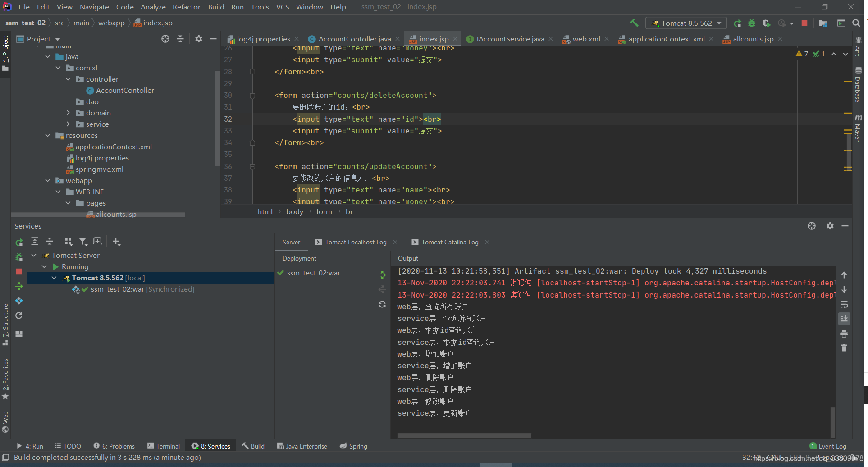Collapse all nodes in Services toolbar
868x467 pixels.
click(x=50, y=242)
